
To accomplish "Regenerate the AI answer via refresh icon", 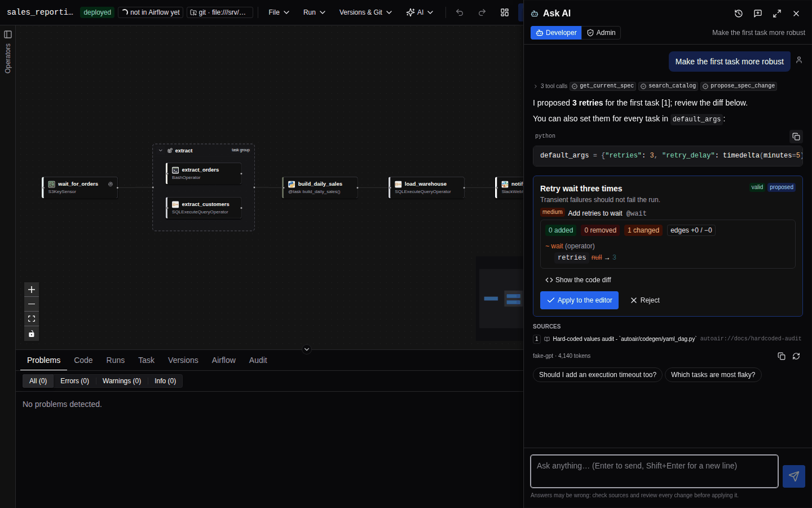I will point(796,356).
